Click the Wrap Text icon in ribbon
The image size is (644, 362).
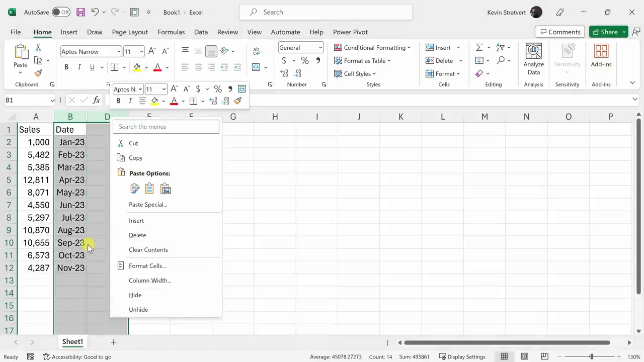(x=257, y=51)
